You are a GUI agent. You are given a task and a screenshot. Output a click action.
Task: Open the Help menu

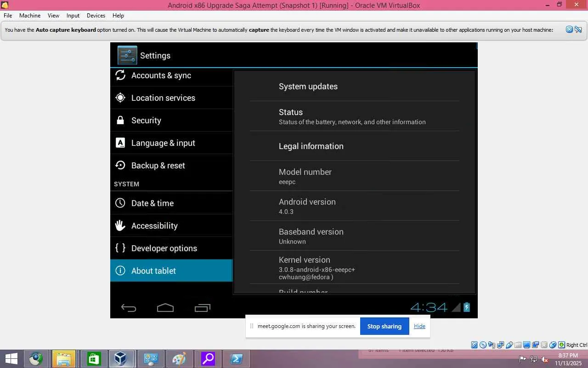click(x=118, y=15)
